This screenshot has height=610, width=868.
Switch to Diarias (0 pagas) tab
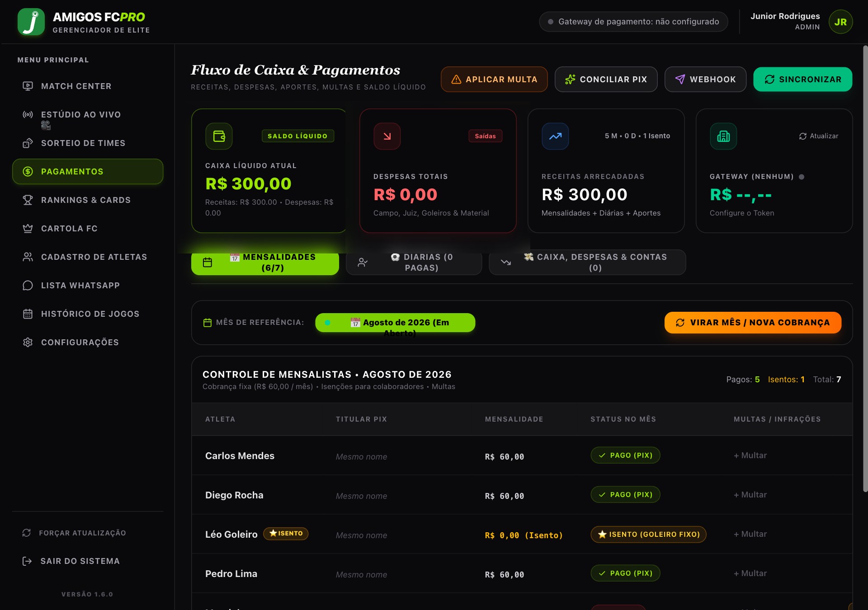point(414,263)
